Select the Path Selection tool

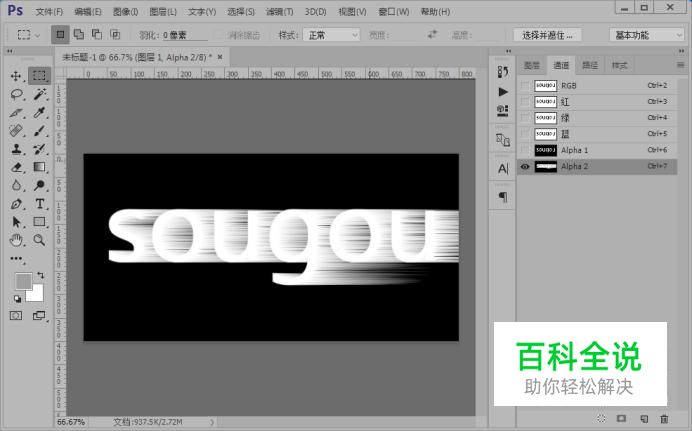[16, 222]
